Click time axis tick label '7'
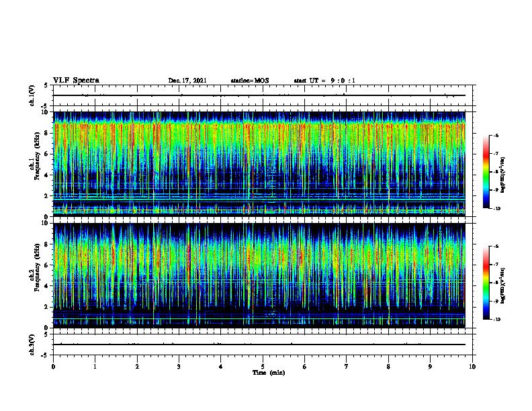The width and height of the screenshot is (532, 411). [x=347, y=367]
